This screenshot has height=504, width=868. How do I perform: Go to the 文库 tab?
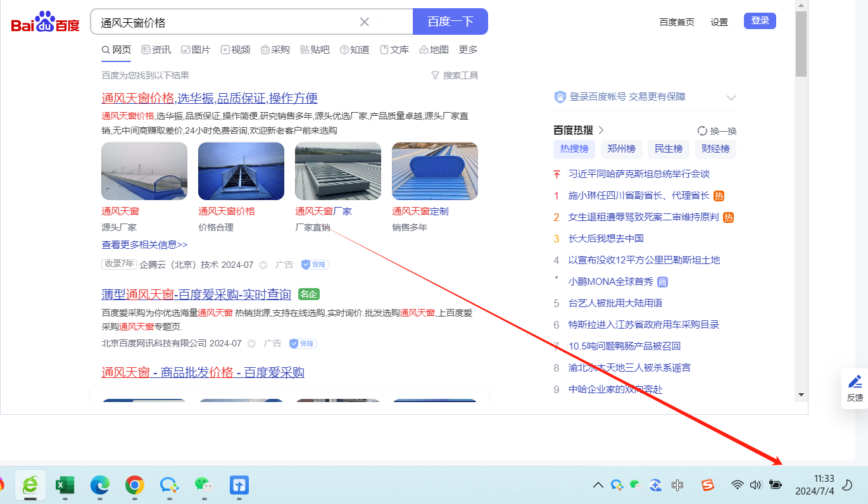[394, 50]
